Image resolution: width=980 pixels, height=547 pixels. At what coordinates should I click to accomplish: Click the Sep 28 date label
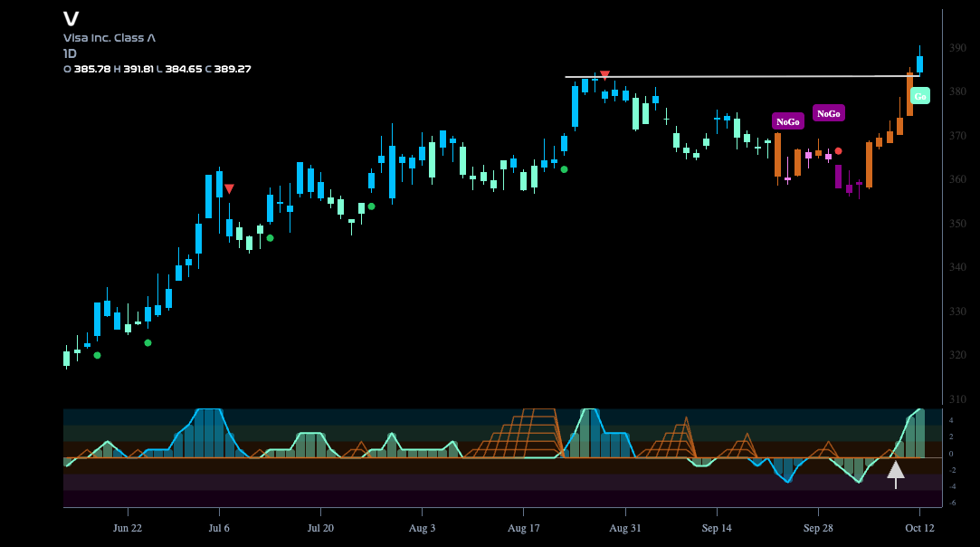818,528
